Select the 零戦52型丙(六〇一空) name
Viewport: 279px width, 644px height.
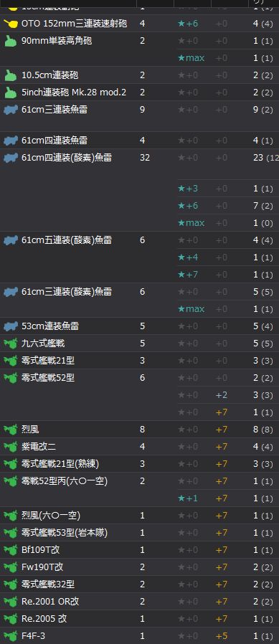point(65,480)
